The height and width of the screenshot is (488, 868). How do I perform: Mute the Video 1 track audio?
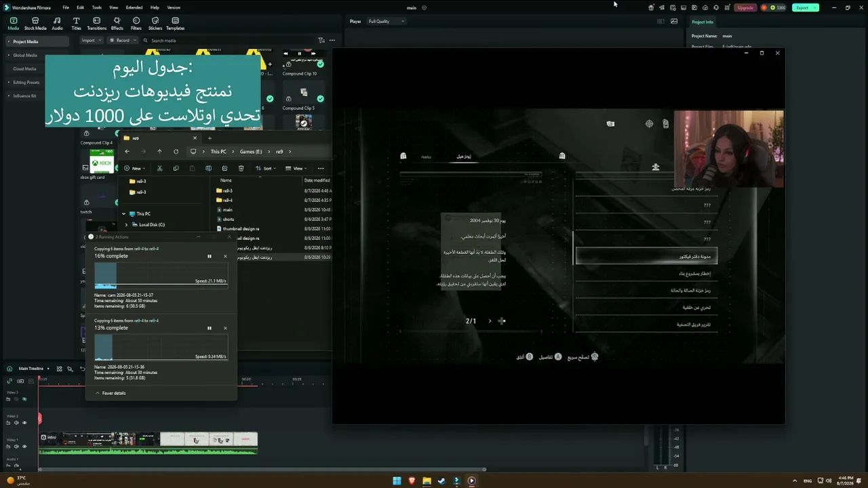point(16,447)
